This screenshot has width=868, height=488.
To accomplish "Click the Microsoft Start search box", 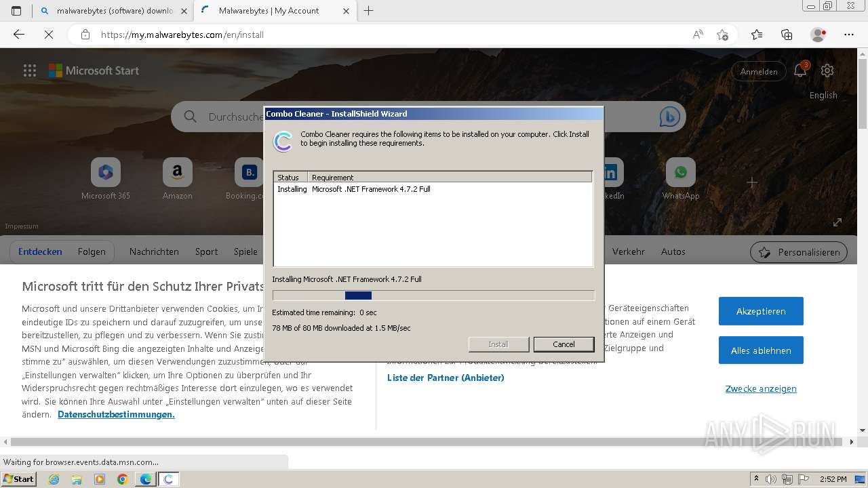I will pyautogui.click(x=427, y=117).
